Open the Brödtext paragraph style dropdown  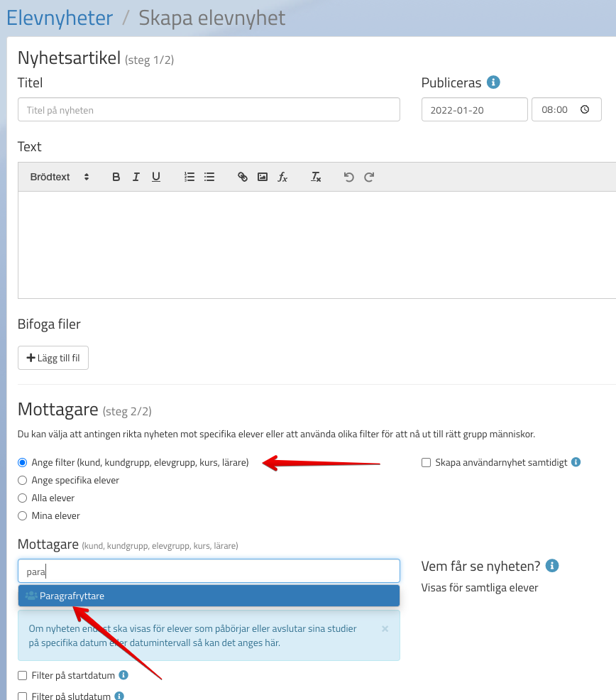pyautogui.click(x=60, y=177)
